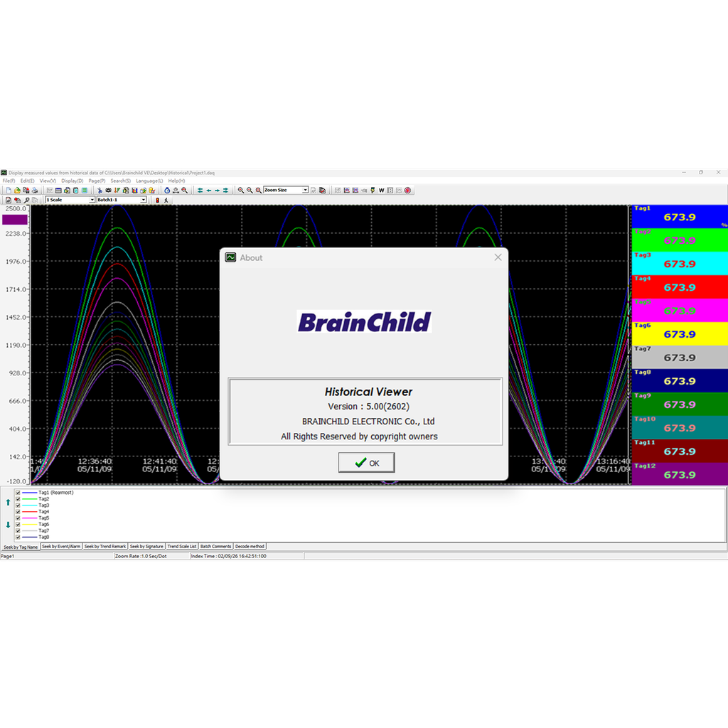Image resolution: width=728 pixels, height=728 pixels.
Task: Uncheck the Tag8 trend checkbox
Action: (x=18, y=537)
